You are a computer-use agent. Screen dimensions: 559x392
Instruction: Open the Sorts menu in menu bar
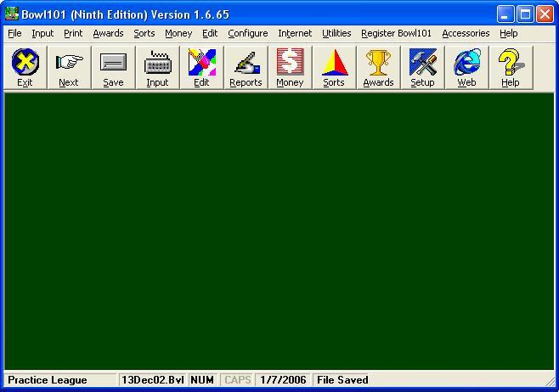tap(144, 33)
